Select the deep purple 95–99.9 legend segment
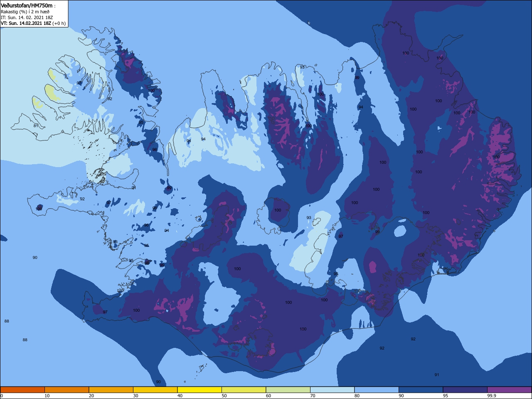 tap(465, 390)
